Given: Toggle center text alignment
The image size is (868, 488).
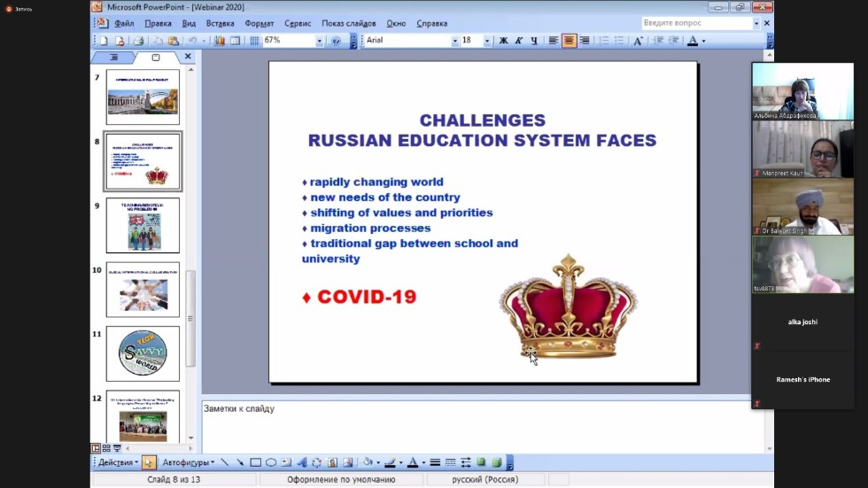Looking at the screenshot, I should (x=569, y=41).
